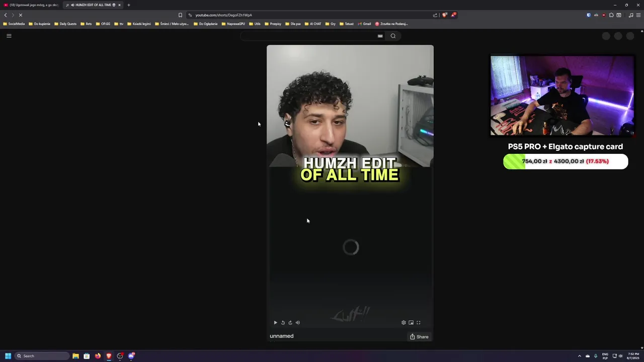Open the Discord taskbar icon
Image resolution: width=644 pixels, height=362 pixels.
tap(131, 356)
